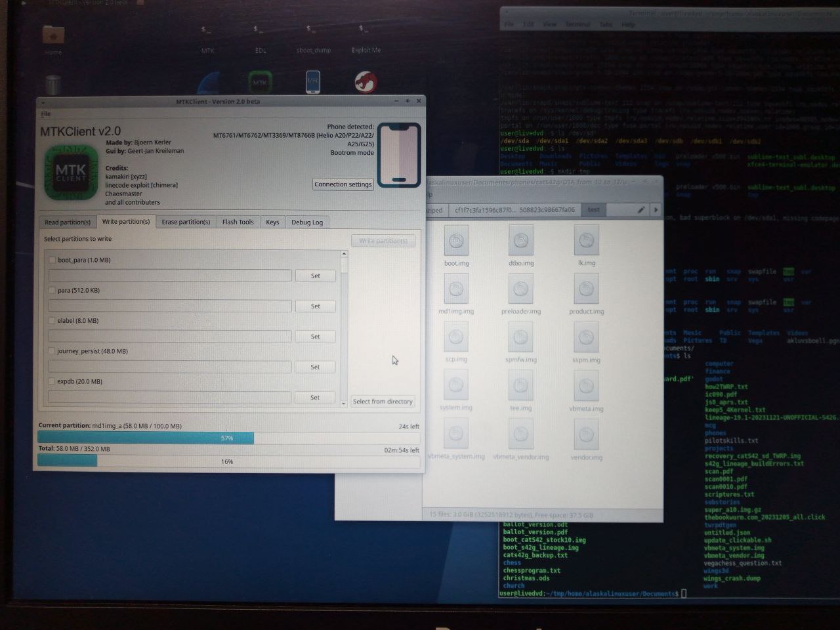Check the elabel (8.0 MB) partition checkbox
This screenshot has height=630, width=840.
click(52, 321)
